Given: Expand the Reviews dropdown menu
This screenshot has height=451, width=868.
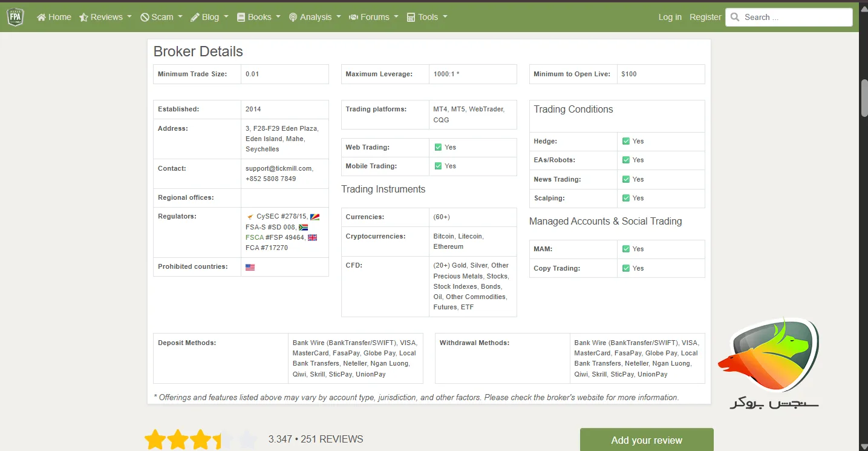Looking at the screenshot, I should 105,17.
